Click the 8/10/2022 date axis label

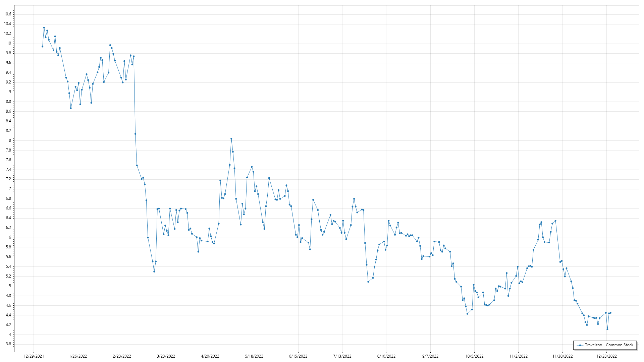tap(386, 356)
